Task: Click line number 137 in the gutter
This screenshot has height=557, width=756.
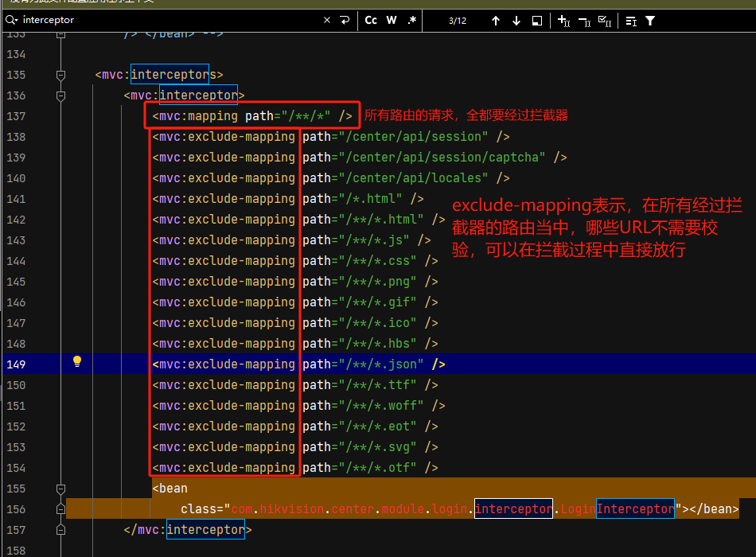Action: click(x=16, y=116)
